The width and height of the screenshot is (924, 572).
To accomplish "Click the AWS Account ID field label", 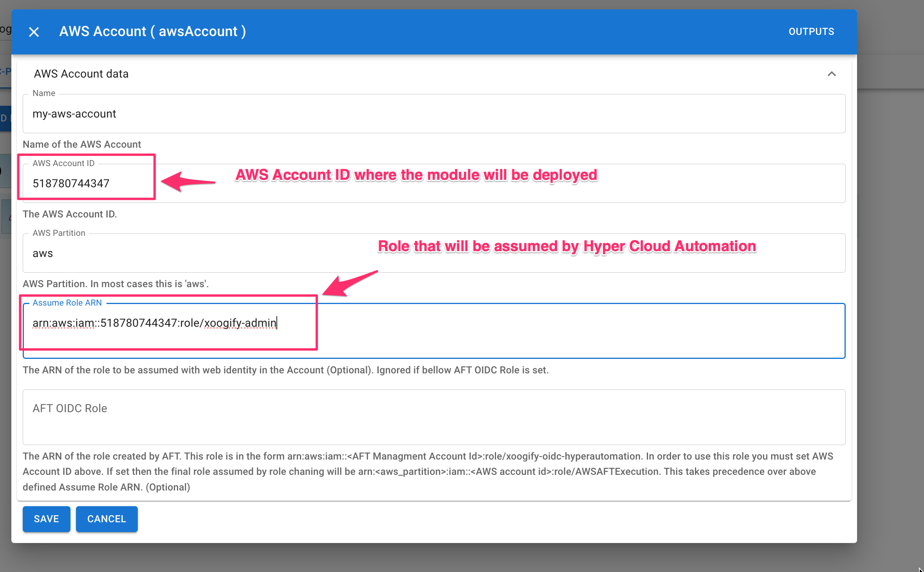I will tap(64, 163).
